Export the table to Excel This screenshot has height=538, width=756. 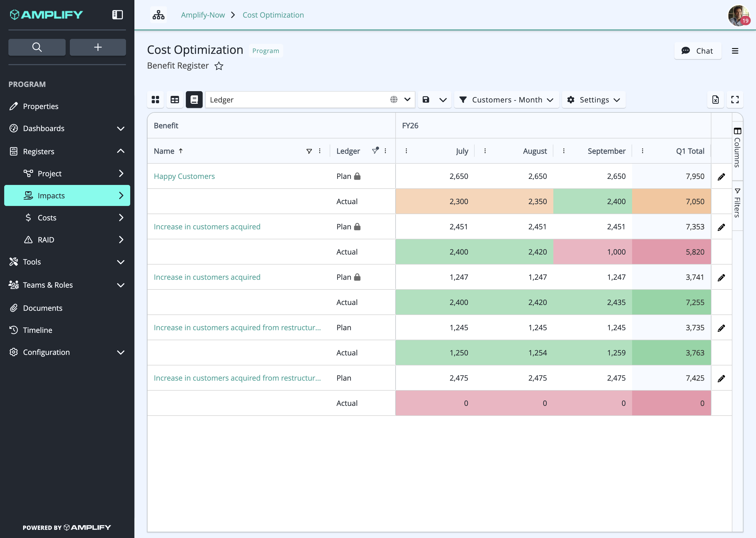point(715,100)
